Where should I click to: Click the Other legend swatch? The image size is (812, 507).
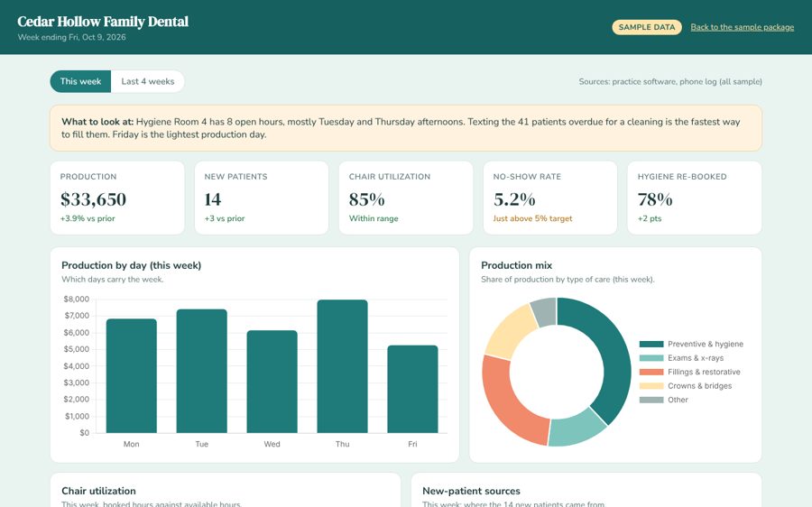pyautogui.click(x=651, y=400)
